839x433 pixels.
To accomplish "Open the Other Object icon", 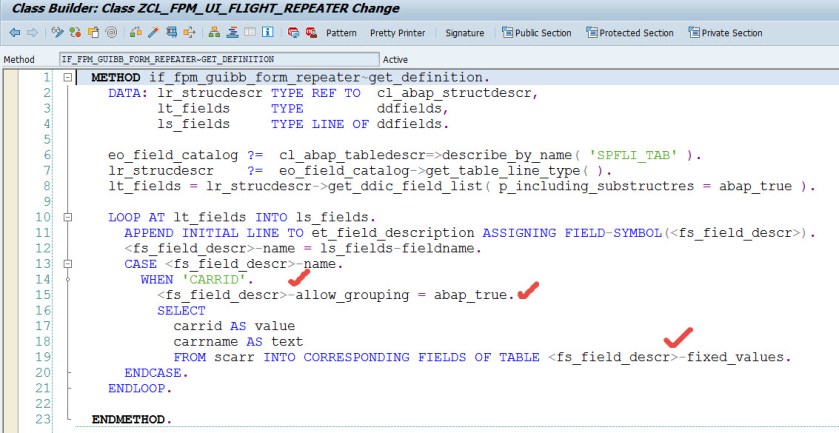I will (93, 33).
